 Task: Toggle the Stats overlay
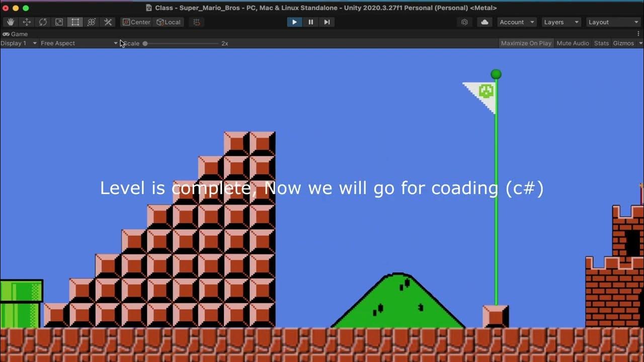(x=601, y=43)
